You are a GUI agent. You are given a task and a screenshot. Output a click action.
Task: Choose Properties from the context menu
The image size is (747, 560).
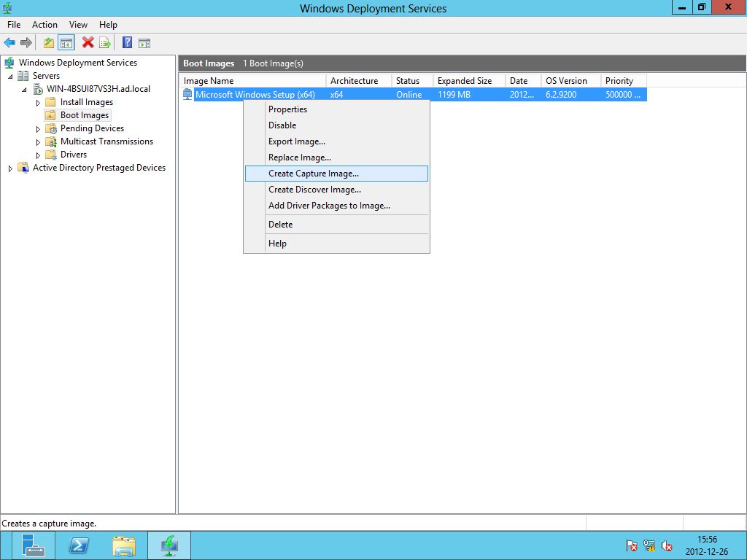(336, 109)
